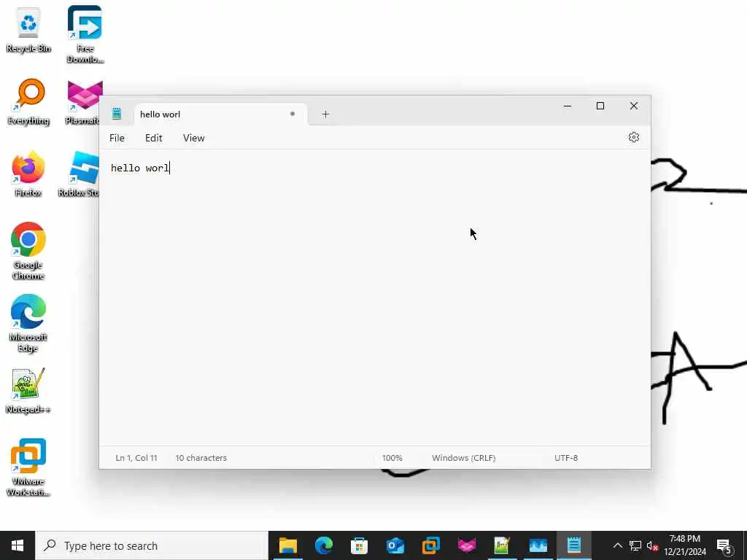This screenshot has height=560, width=747.
Task: Select the Notepad++ desktop icon
Action: click(28, 391)
